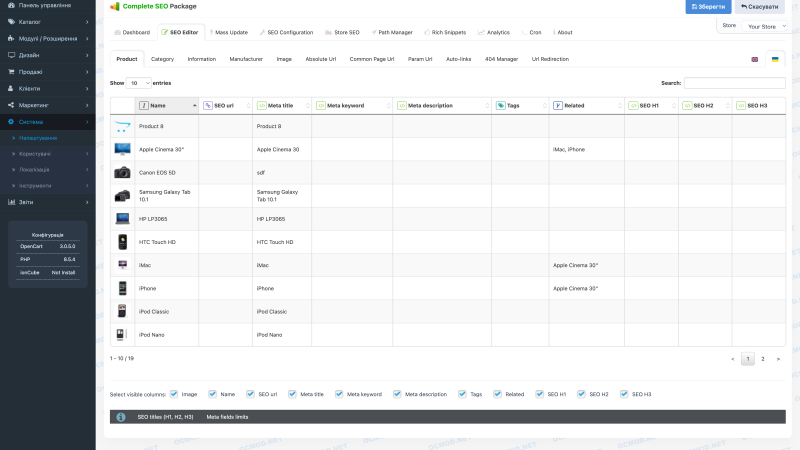The width and height of the screenshot is (800, 450).
Task: Uncheck the Related column visibility checkbox
Action: coord(497,394)
